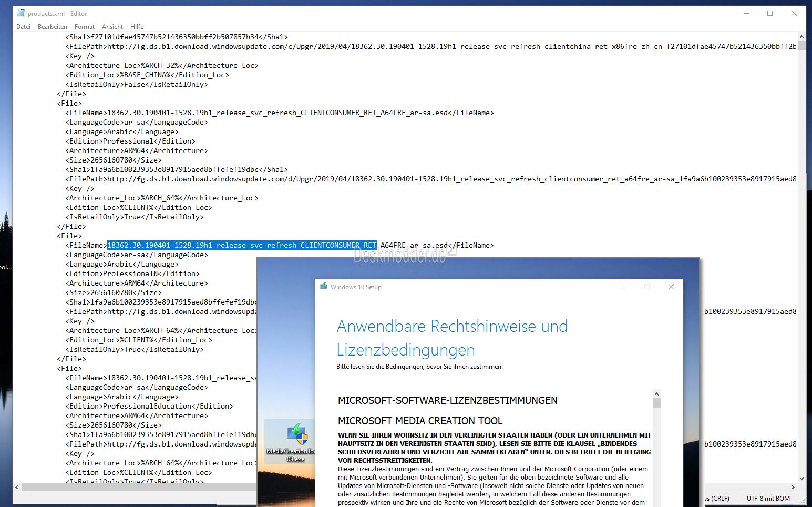Viewport: 812px width, 507px height.
Task: Click the ProfessionalN Edition line
Action: pyautogui.click(x=132, y=273)
